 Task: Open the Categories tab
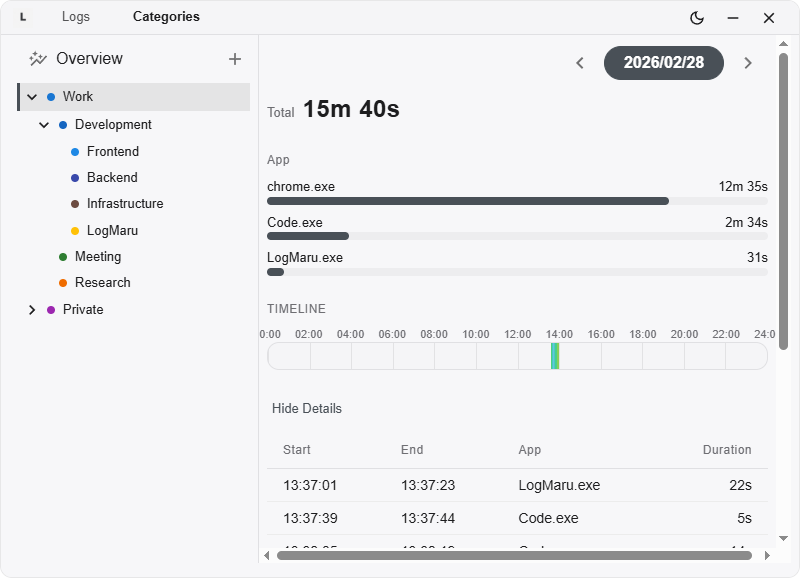pos(166,17)
